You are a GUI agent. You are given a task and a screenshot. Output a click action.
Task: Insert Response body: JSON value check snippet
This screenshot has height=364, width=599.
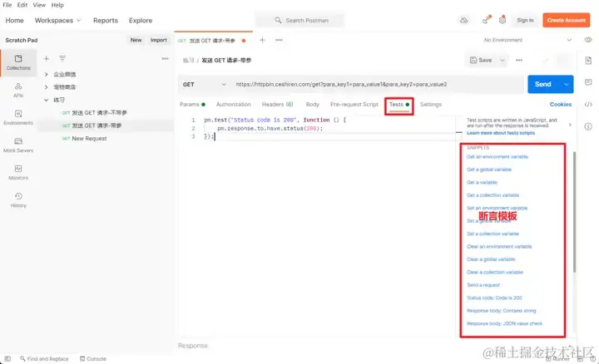[504, 323]
